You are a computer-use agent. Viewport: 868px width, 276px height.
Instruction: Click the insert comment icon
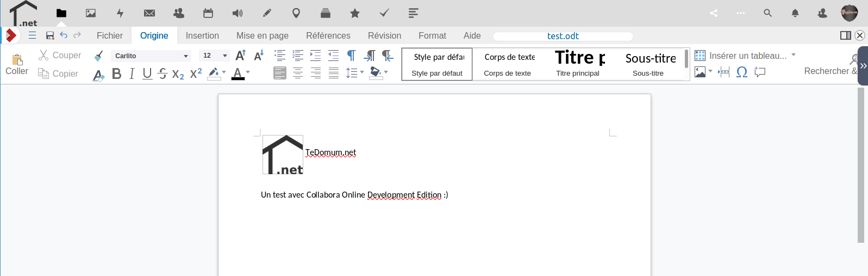760,72
